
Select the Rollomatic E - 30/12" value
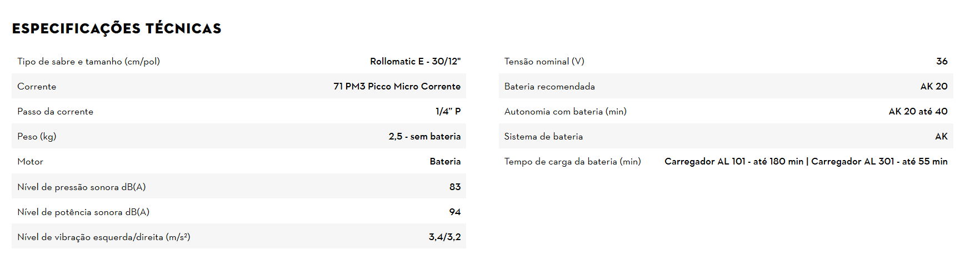pyautogui.click(x=415, y=61)
